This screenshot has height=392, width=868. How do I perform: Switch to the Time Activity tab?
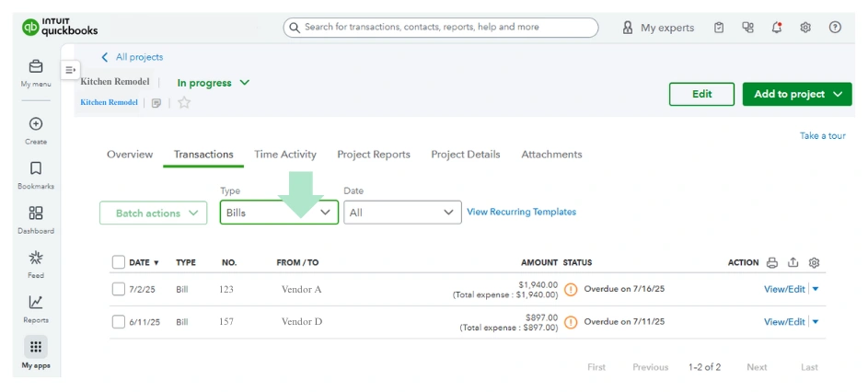point(285,155)
